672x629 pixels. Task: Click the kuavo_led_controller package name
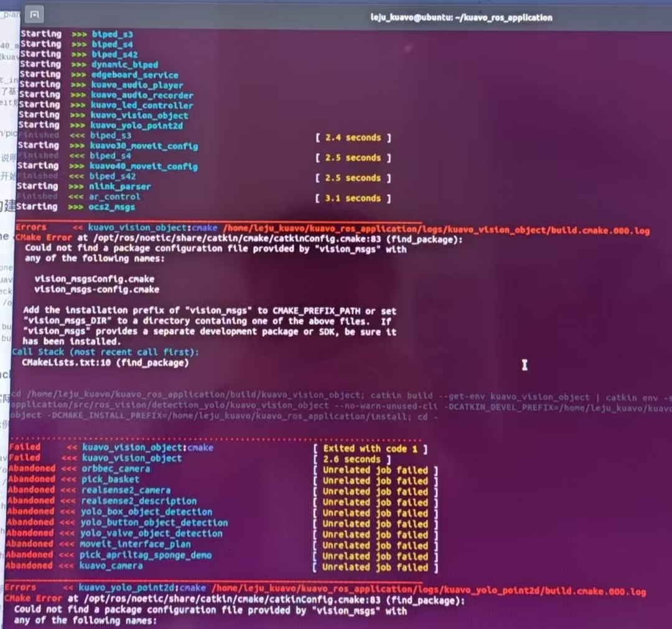tap(142, 105)
